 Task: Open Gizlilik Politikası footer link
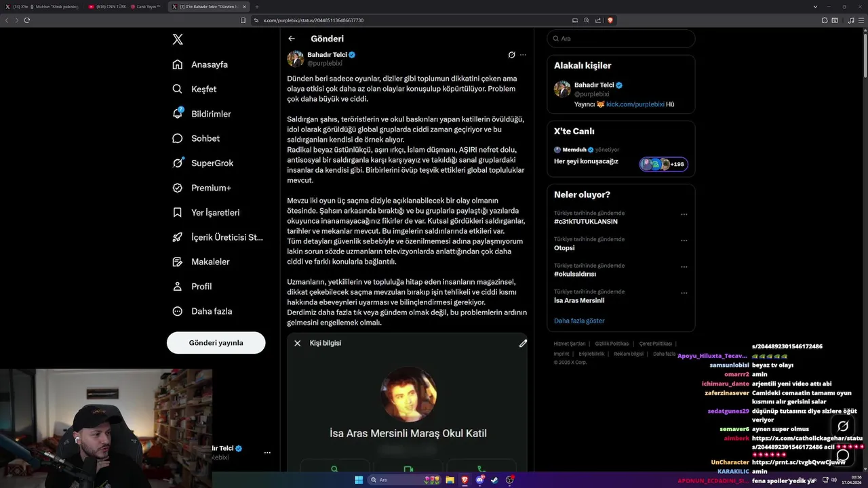(612, 344)
